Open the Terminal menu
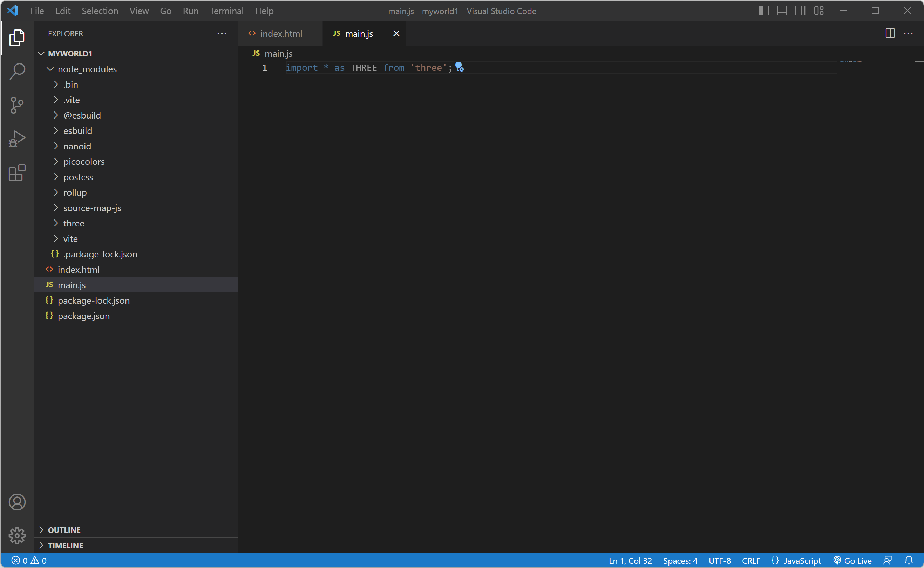The image size is (924, 568). (226, 11)
